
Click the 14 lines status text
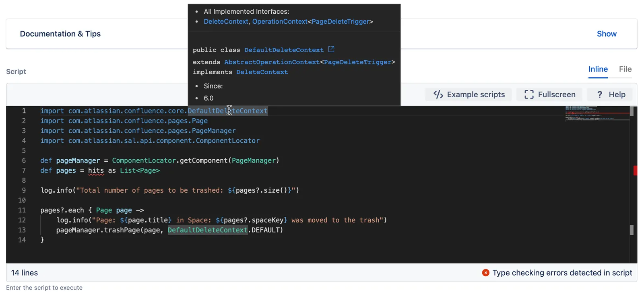pyautogui.click(x=25, y=273)
